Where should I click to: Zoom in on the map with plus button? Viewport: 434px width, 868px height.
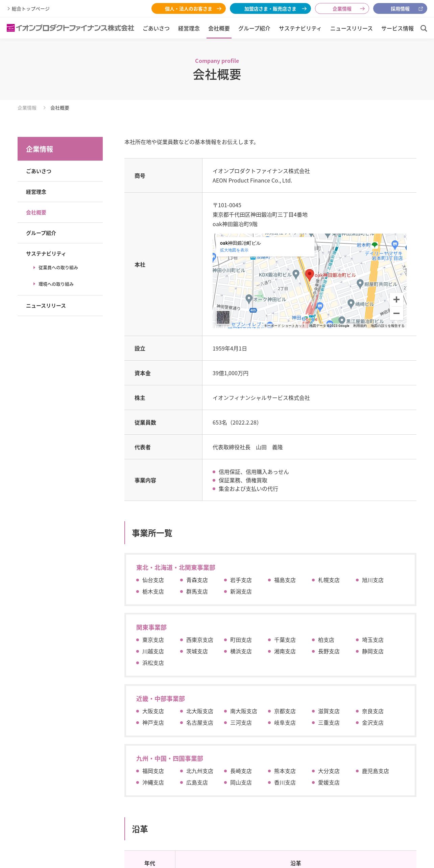click(396, 299)
